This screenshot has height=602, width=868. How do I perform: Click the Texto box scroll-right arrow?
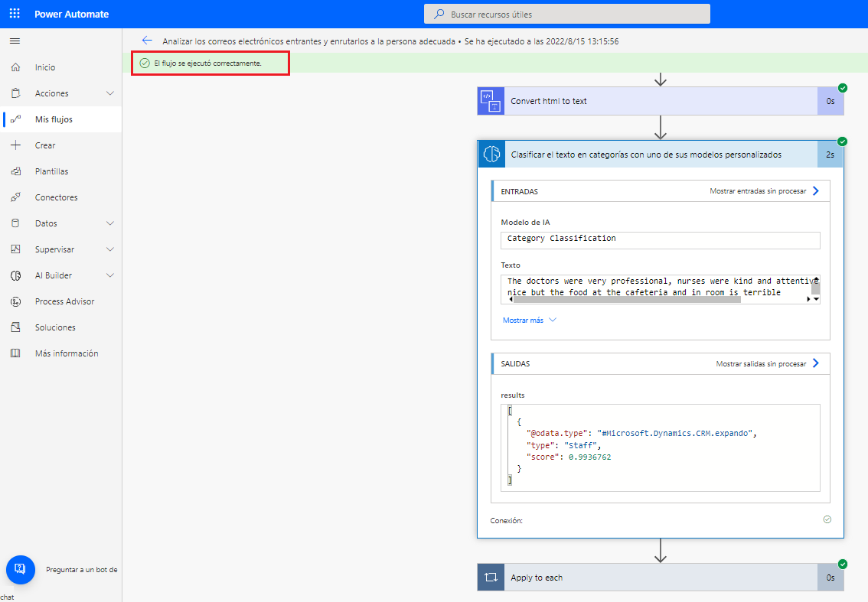pos(808,299)
